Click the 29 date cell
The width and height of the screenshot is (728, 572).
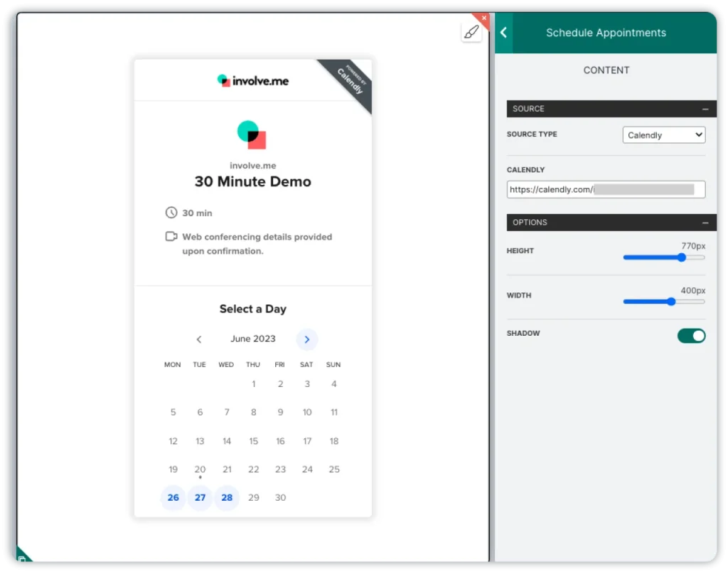[x=254, y=497]
